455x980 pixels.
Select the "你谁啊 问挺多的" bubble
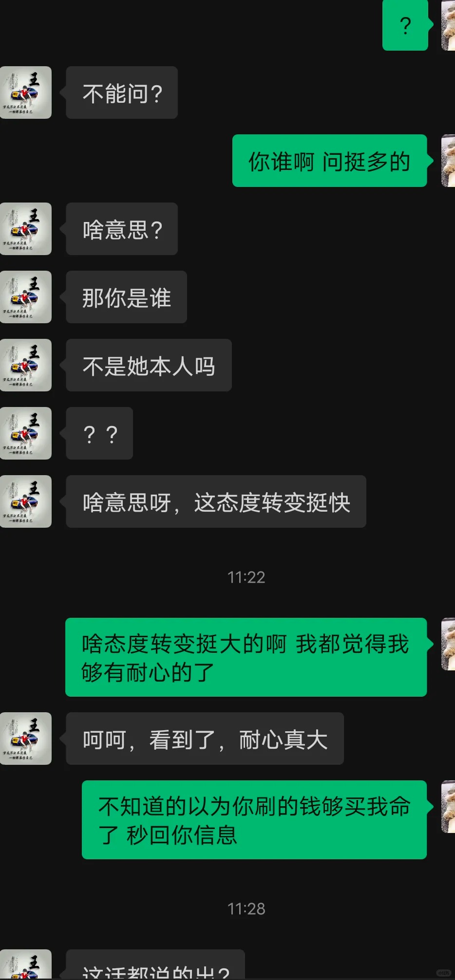click(x=329, y=161)
